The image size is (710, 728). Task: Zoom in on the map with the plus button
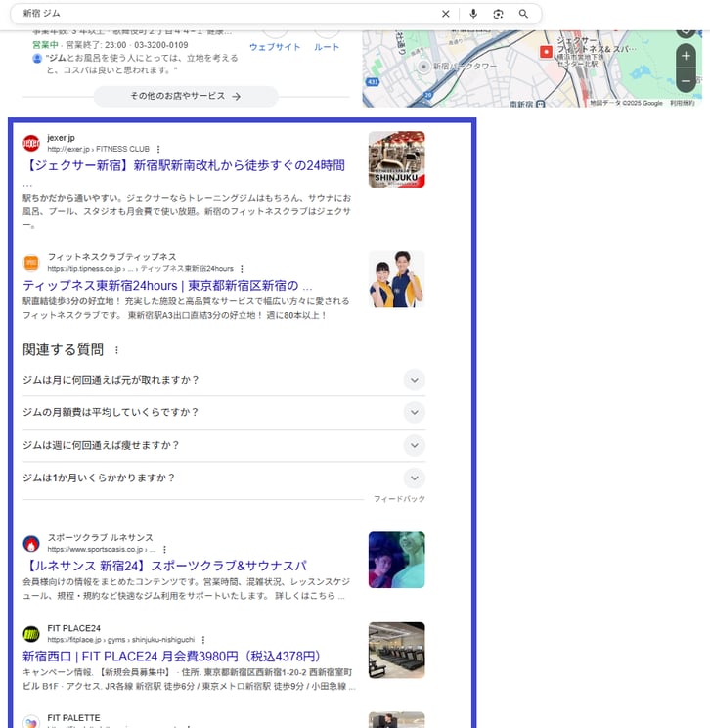[x=686, y=56]
